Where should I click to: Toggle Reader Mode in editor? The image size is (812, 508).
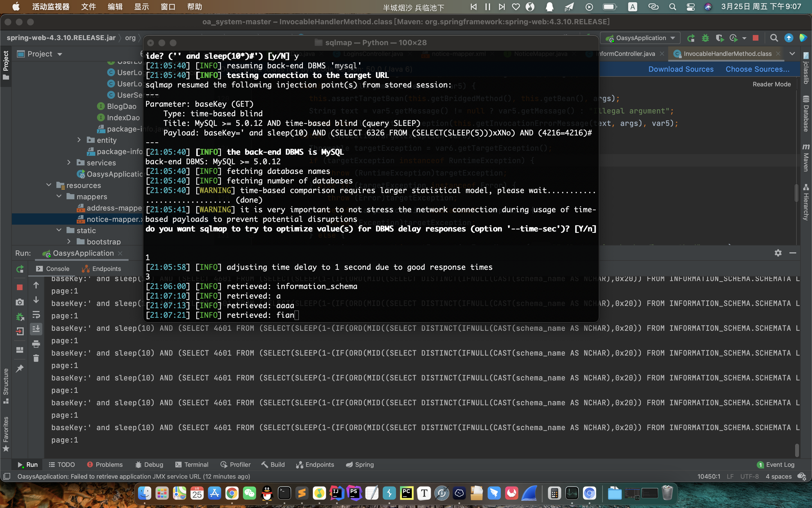click(x=771, y=84)
